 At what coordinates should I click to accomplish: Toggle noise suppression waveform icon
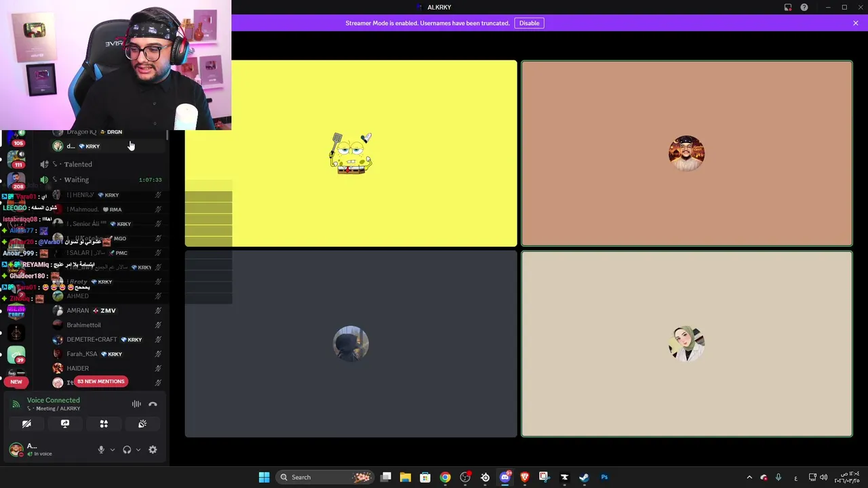point(136,404)
